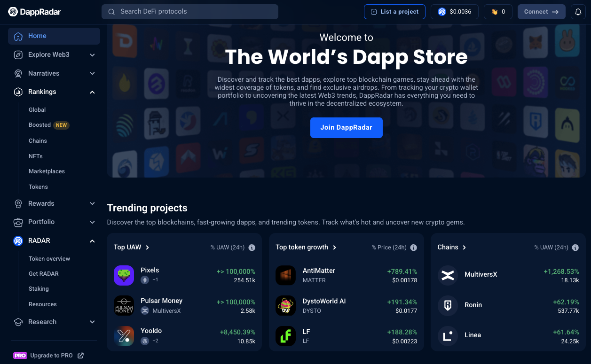Open the Chains list arrow

coord(465,248)
